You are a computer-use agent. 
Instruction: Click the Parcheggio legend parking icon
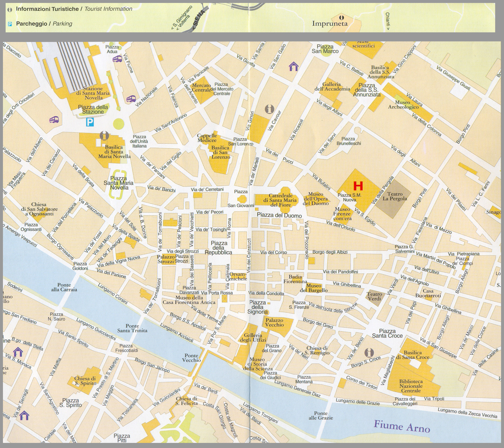click(x=10, y=24)
